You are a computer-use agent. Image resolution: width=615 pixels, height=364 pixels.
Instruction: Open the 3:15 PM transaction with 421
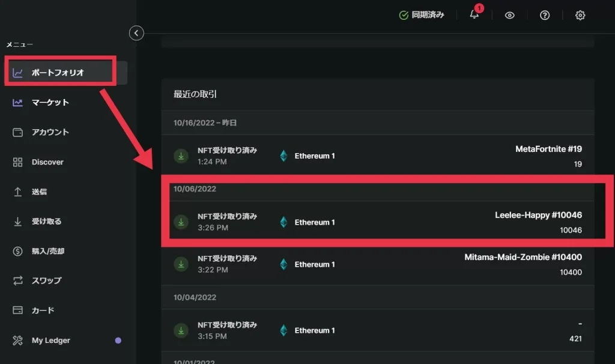pos(378,330)
